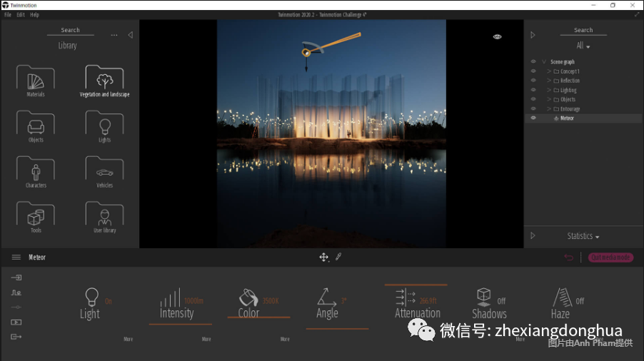The height and width of the screenshot is (361, 644).
Task: Click the library three-dots options
Action: click(114, 35)
